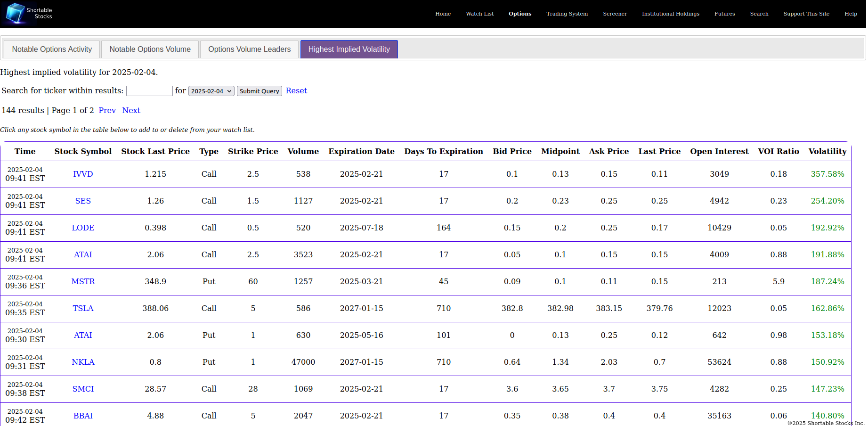Click the Volume column header
Screen dimensions: 868x426
pos(303,151)
